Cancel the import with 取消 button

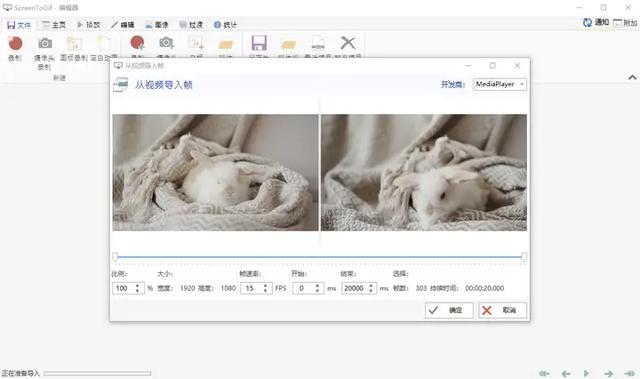[x=502, y=310]
